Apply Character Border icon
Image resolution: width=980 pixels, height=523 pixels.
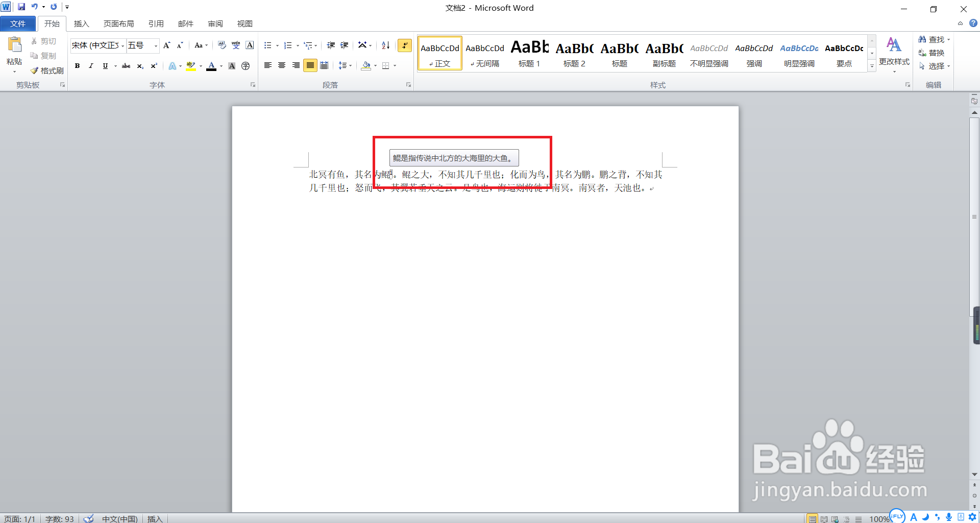click(250, 45)
